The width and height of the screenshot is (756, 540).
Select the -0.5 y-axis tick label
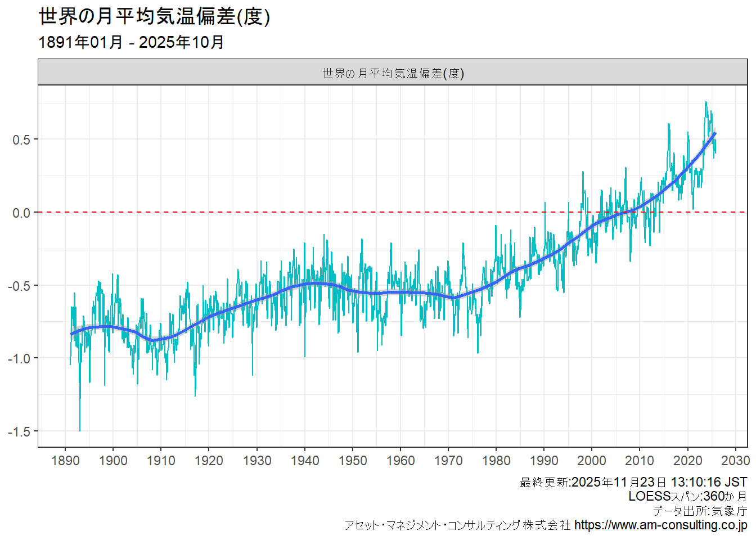(x=19, y=286)
